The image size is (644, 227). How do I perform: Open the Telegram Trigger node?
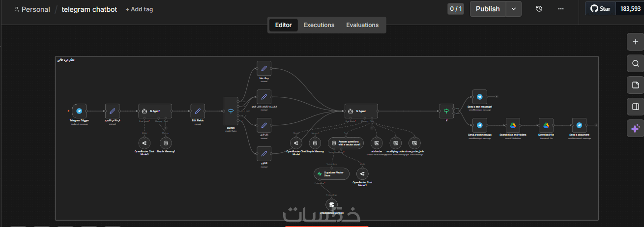click(x=79, y=111)
